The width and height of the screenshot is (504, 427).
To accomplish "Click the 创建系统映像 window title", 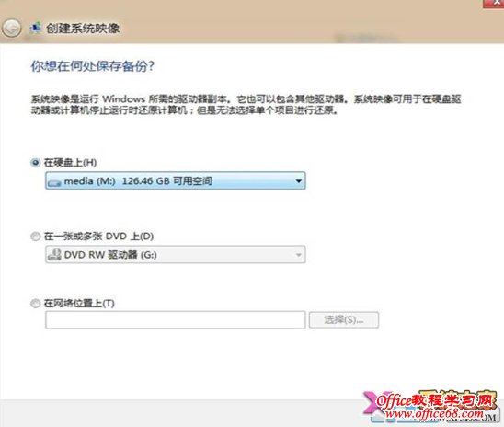I will click(83, 29).
